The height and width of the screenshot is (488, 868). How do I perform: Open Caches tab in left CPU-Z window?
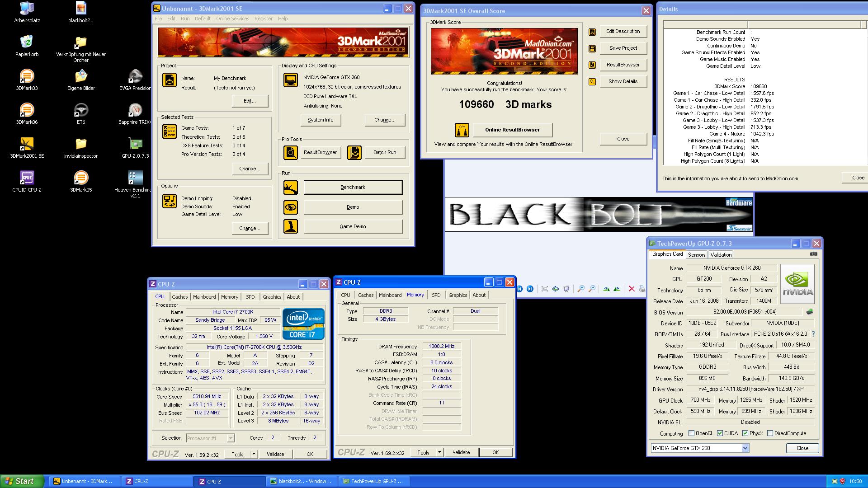pyautogui.click(x=179, y=297)
